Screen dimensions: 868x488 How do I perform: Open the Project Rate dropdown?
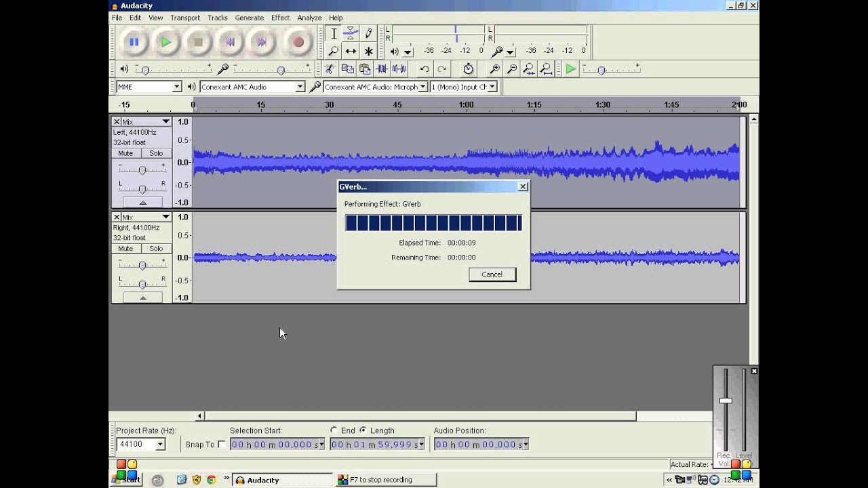tap(161, 445)
